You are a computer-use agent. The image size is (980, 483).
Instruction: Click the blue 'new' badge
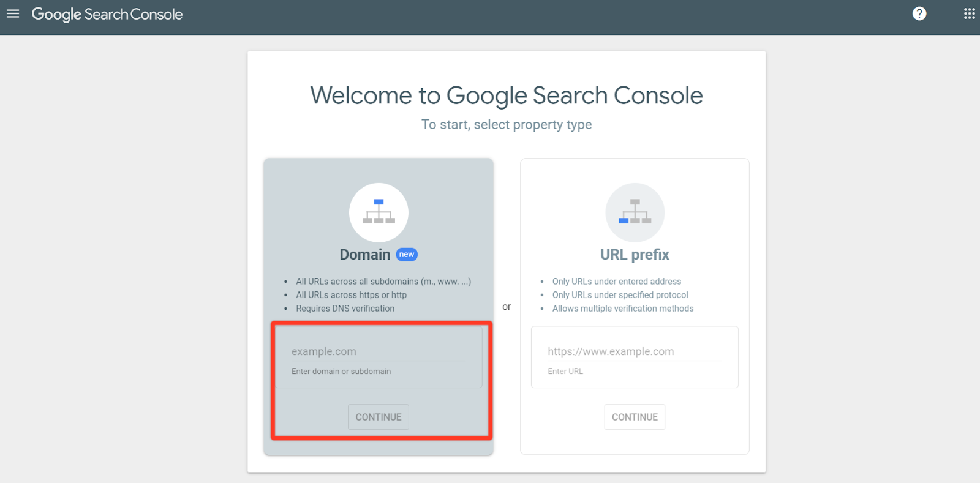[x=407, y=255]
